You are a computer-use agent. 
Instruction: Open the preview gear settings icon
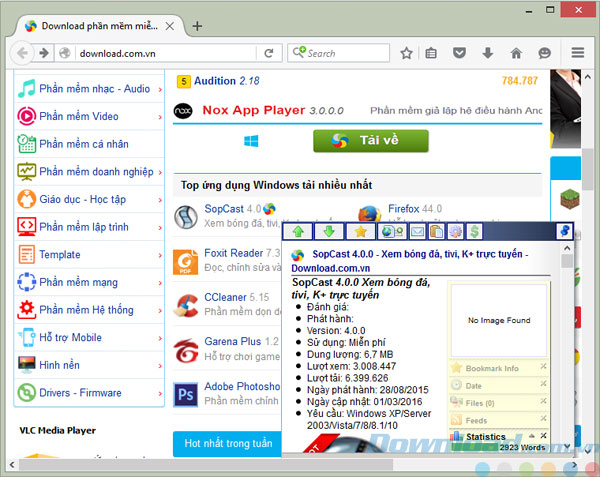point(455,231)
